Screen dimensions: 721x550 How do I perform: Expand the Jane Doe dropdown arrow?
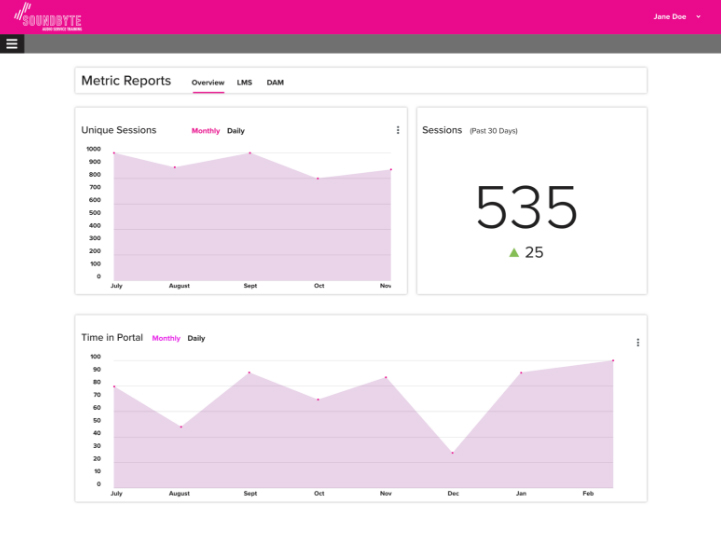pyautogui.click(x=698, y=17)
